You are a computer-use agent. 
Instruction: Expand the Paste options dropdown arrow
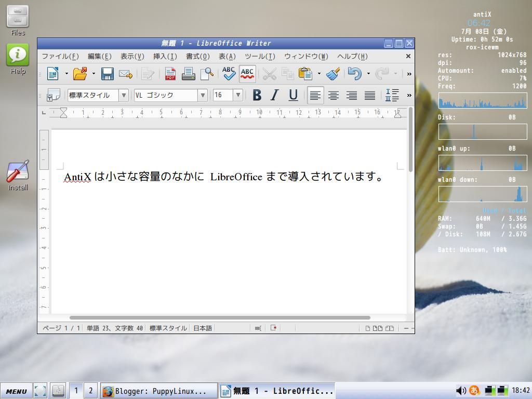tap(319, 74)
